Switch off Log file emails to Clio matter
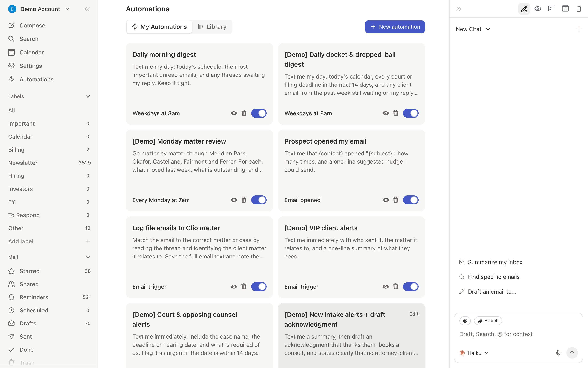588x368 pixels. click(x=259, y=286)
